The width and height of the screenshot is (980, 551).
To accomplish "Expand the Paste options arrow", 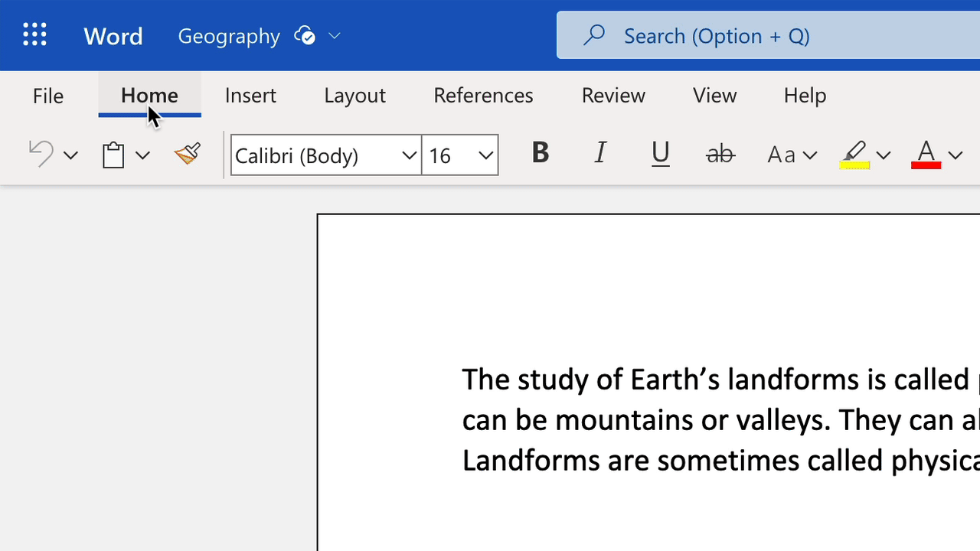I will [143, 155].
